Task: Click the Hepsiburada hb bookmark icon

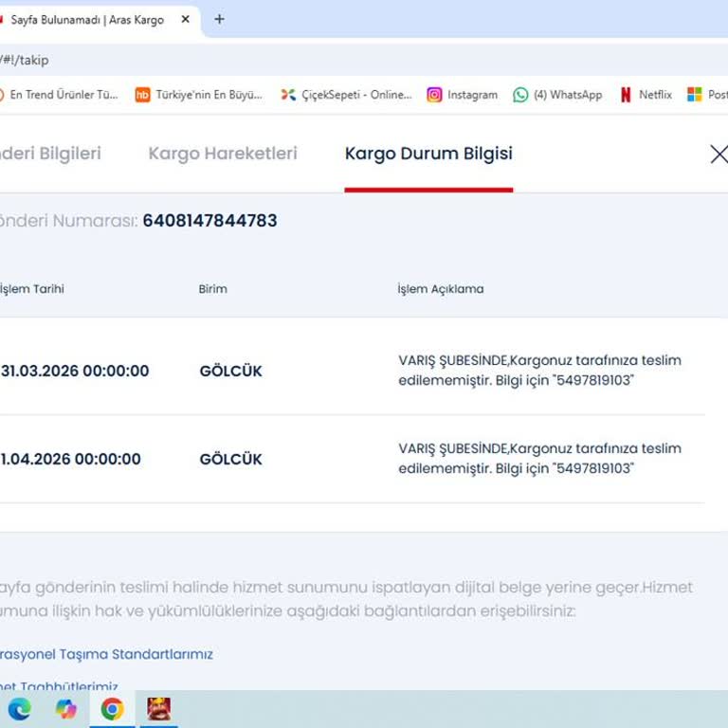Action: (x=142, y=95)
